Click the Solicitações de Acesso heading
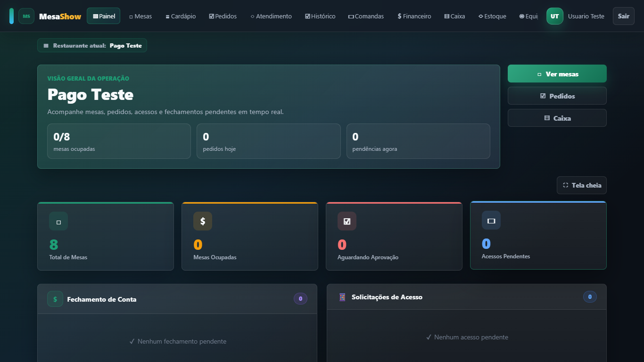The width and height of the screenshot is (644, 362). click(387, 297)
